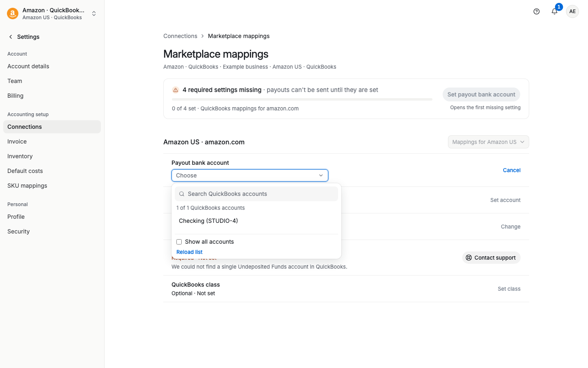The image size is (588, 368).
Task: Click the Change button
Action: point(511,227)
